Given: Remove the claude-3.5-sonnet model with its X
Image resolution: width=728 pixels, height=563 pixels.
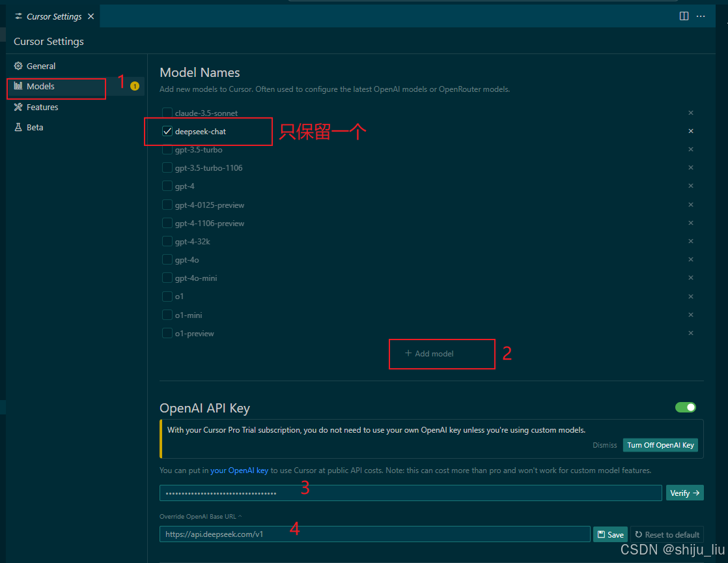Looking at the screenshot, I should 691,113.
